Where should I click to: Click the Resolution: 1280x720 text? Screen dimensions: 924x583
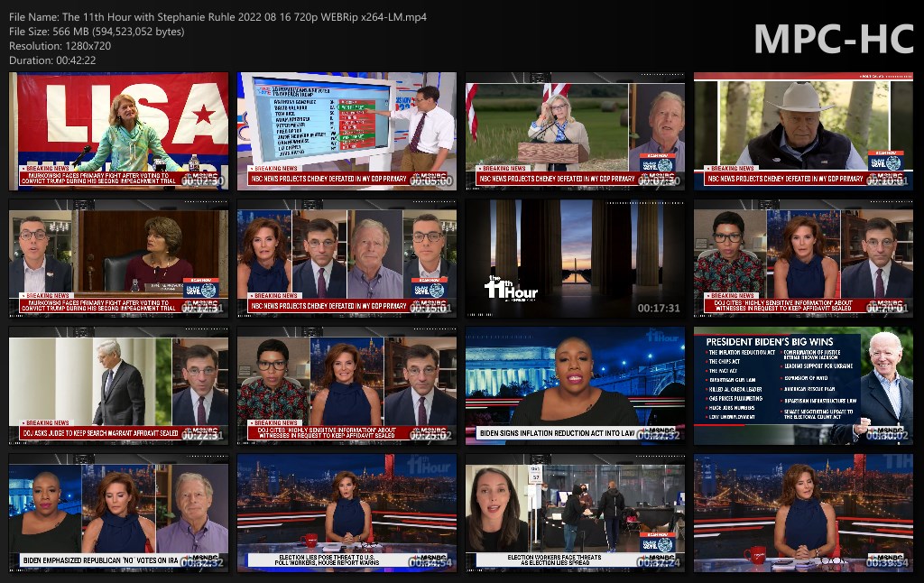60,46
